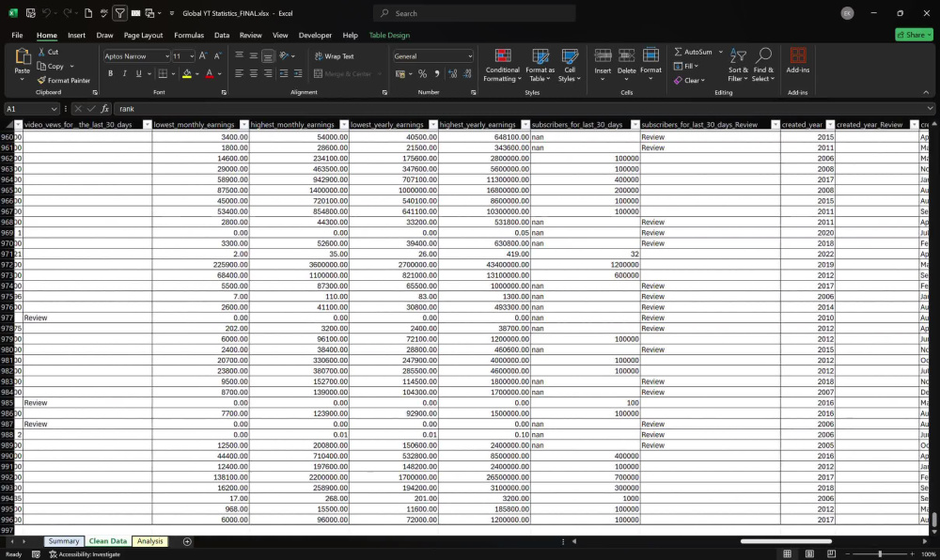The width and height of the screenshot is (940, 560).
Task: Click Accessibility: Investigate in status bar
Action: click(85, 554)
